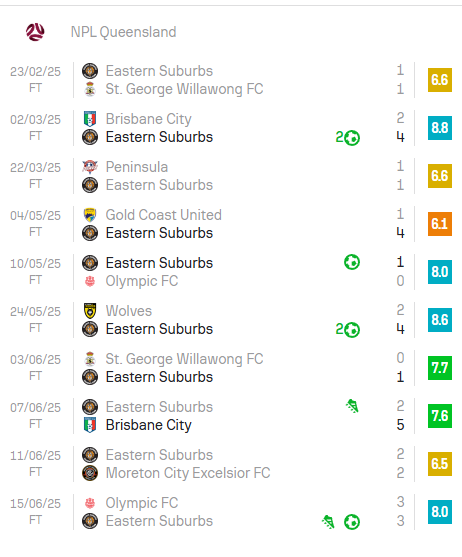Click the Moreton City Excelsior FC crest
This screenshot has height=557, width=462.
[x=90, y=473]
